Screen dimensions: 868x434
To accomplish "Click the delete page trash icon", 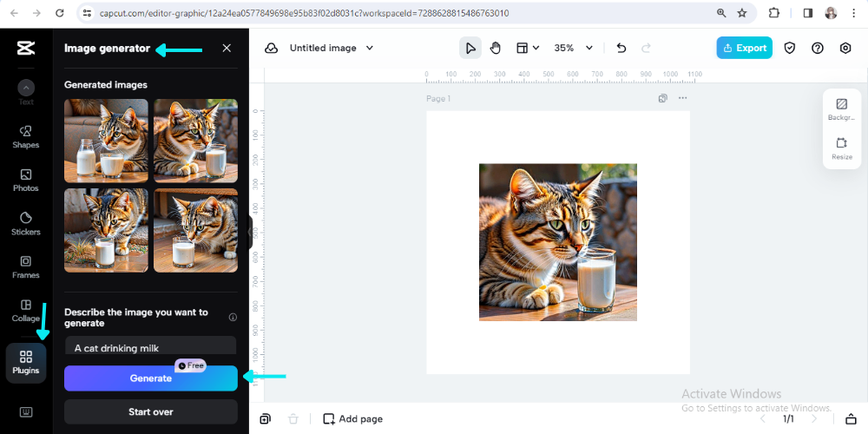I will pyautogui.click(x=294, y=419).
